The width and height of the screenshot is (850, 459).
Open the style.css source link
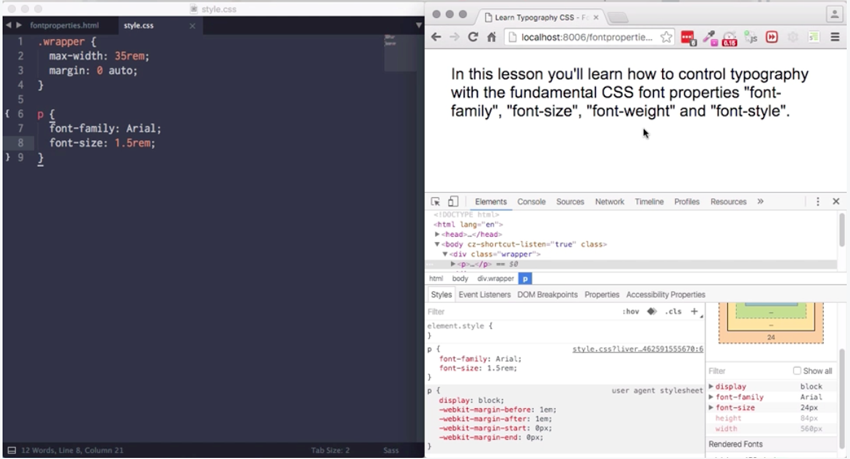pyautogui.click(x=638, y=349)
